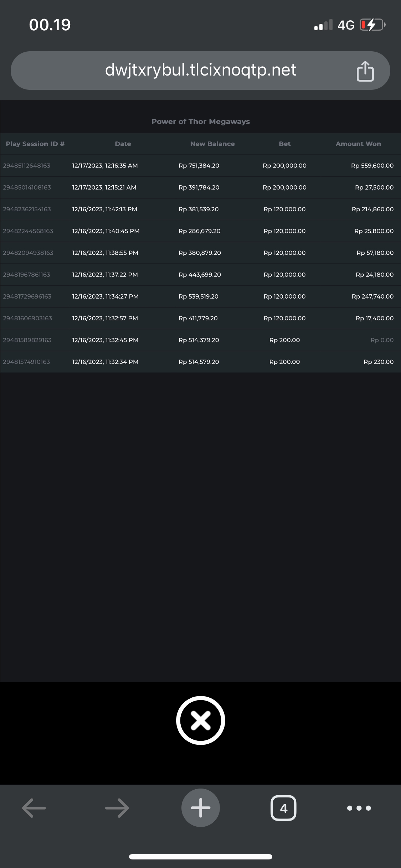The width and height of the screenshot is (401, 868).
Task: Select session ID 29482362154163
Action: 27,209
